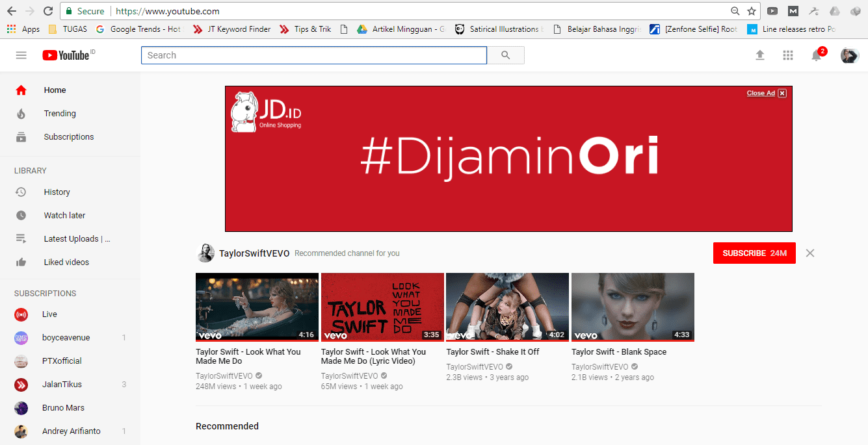Click the Line releases retro bookmark
This screenshot has width=868, height=445.
[791, 29]
